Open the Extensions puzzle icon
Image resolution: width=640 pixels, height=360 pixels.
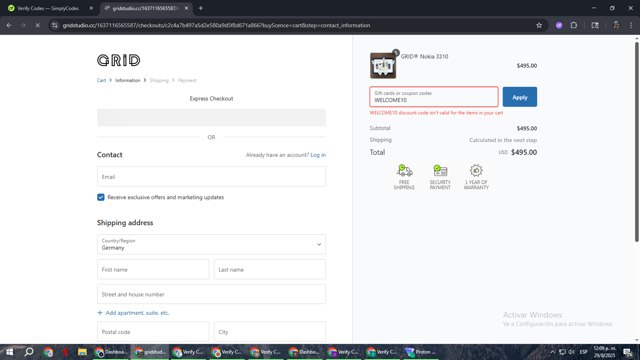(573, 25)
